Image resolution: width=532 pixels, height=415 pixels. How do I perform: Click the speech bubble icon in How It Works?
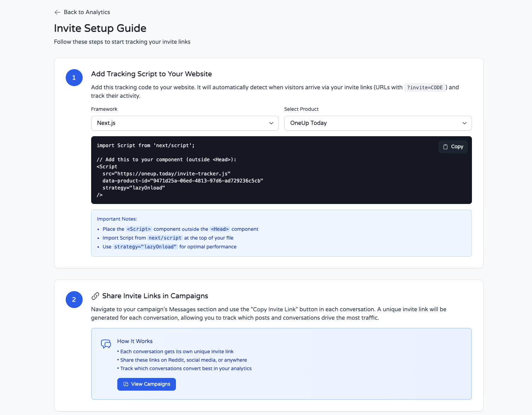(106, 344)
